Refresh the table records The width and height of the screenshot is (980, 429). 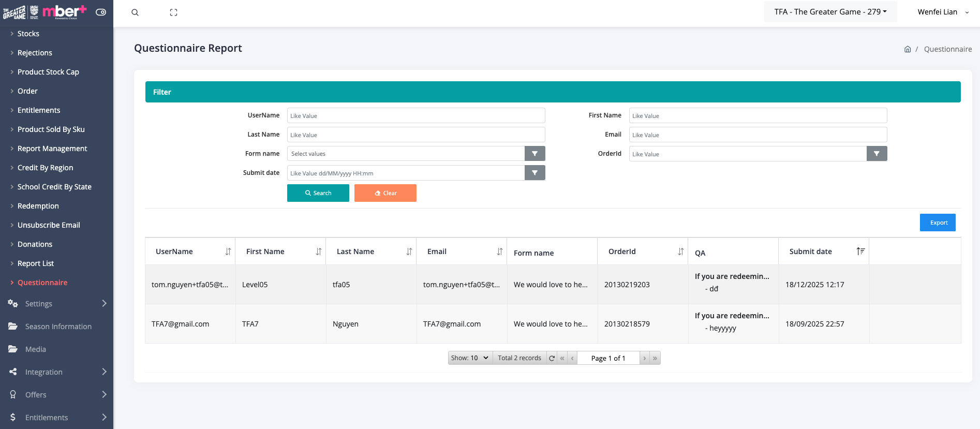pyautogui.click(x=552, y=358)
